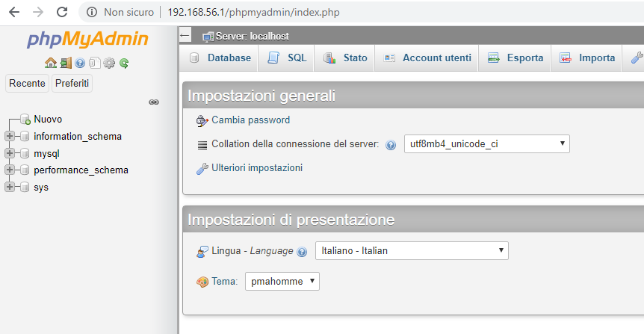Select the information_schema database
644x334 pixels.
[x=78, y=137]
